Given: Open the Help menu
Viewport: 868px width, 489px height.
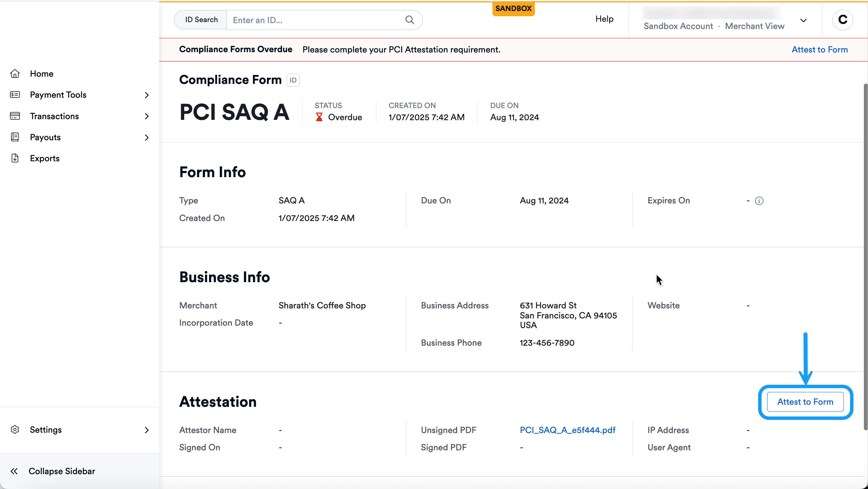Looking at the screenshot, I should pos(604,19).
